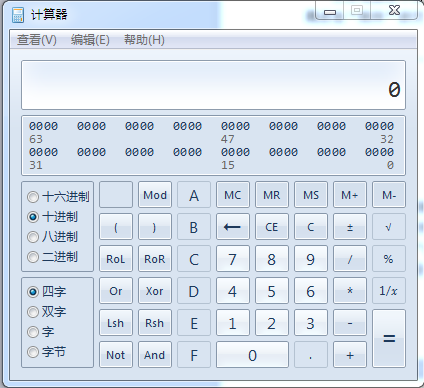Click the right parenthesis button
Image resolution: width=424 pixels, height=388 pixels.
pyautogui.click(x=155, y=227)
